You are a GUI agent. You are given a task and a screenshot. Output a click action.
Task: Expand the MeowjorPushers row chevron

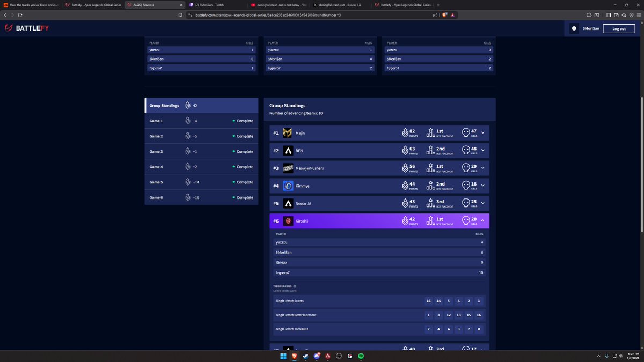coord(482,168)
